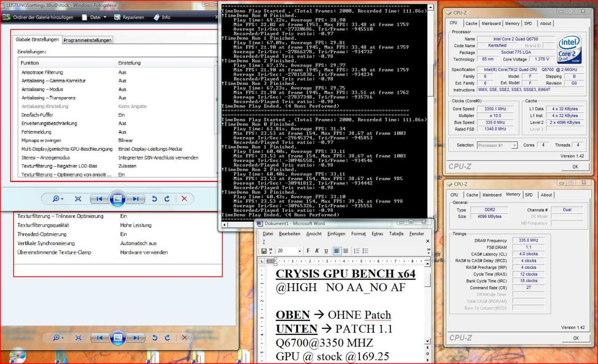Click the Save icon in Word
The width and height of the screenshot is (598, 364).
tap(264, 251)
